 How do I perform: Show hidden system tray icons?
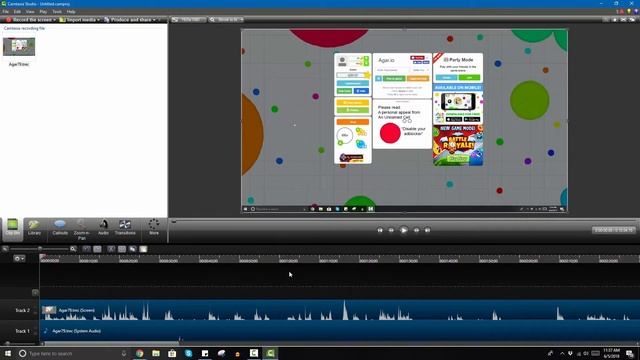562,353
